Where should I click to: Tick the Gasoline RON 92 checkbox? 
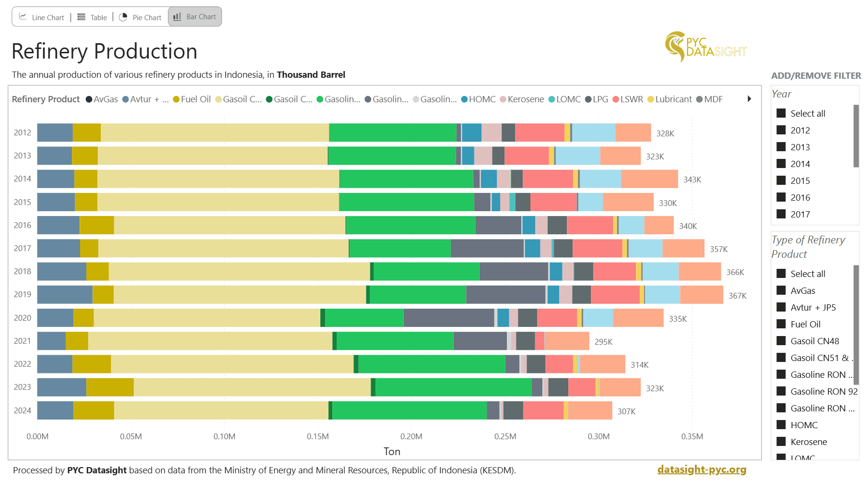pyautogui.click(x=781, y=391)
